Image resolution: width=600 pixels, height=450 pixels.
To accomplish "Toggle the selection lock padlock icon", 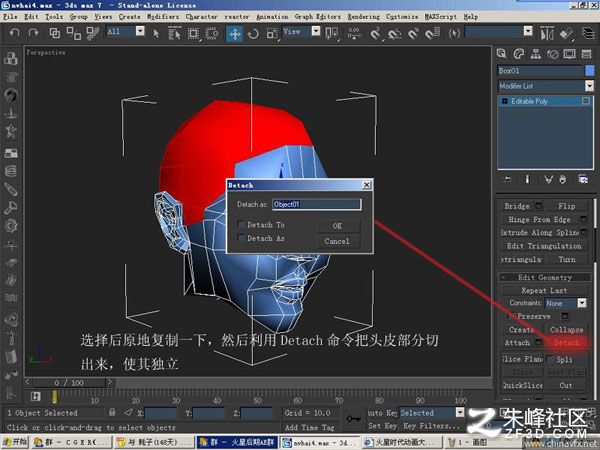I will [x=112, y=412].
